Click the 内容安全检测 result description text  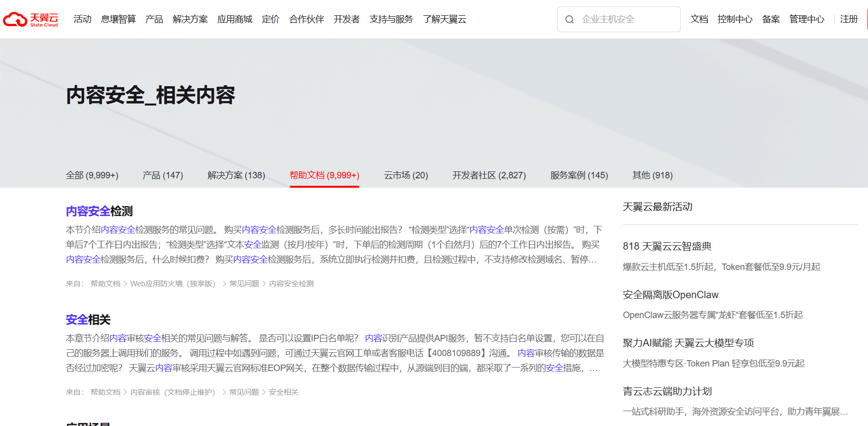pos(335,245)
